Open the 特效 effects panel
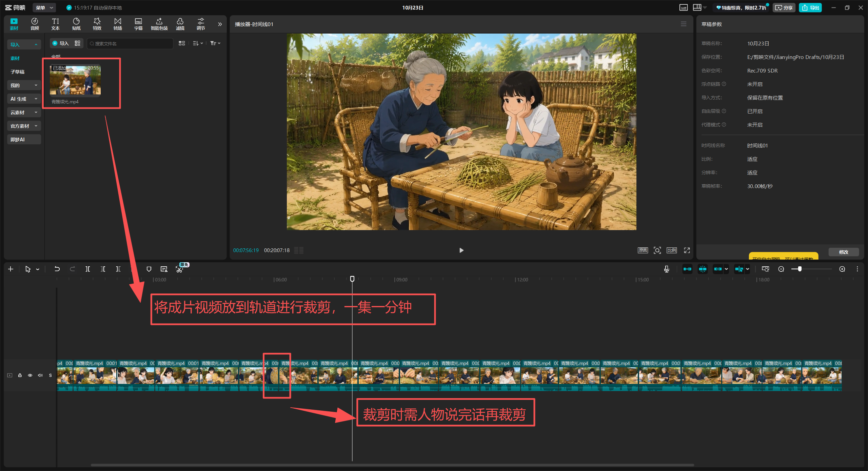The height and width of the screenshot is (471, 868). (x=97, y=24)
